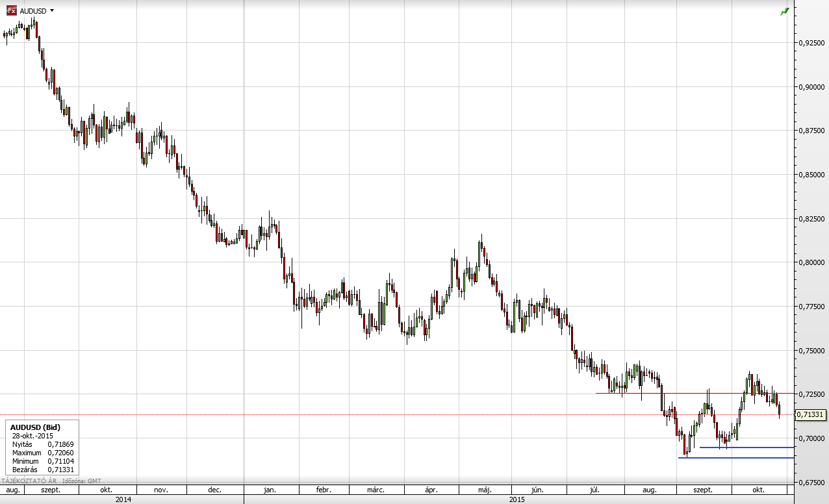829x504 pixels.
Task: Click the 0,70000 price axis label
Action: tap(812, 438)
